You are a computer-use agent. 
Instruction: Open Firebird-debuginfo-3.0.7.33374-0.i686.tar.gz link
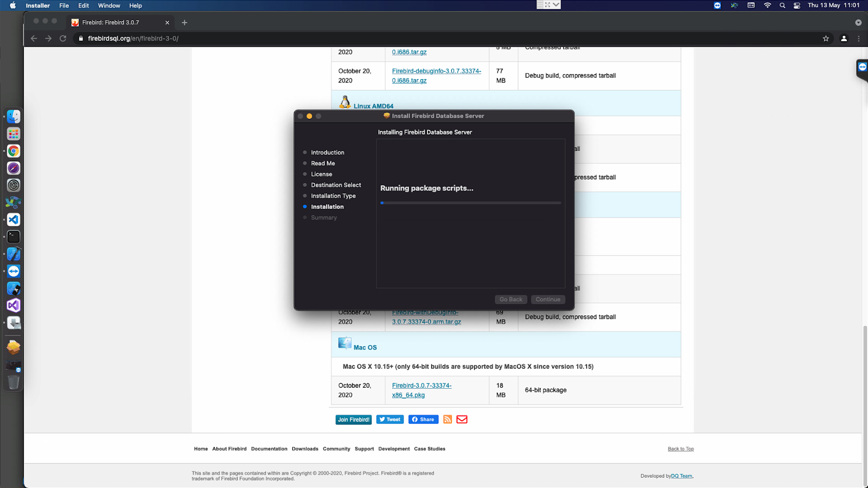(x=437, y=75)
